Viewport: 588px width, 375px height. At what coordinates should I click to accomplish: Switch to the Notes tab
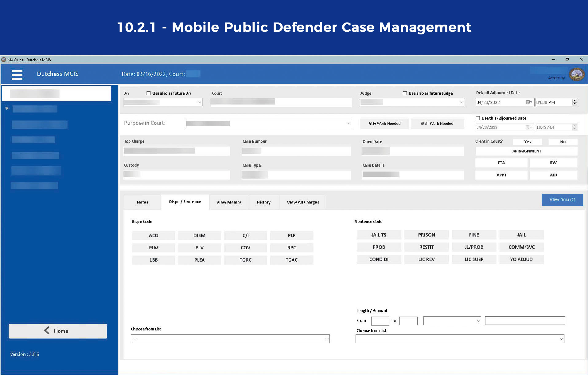[142, 202]
